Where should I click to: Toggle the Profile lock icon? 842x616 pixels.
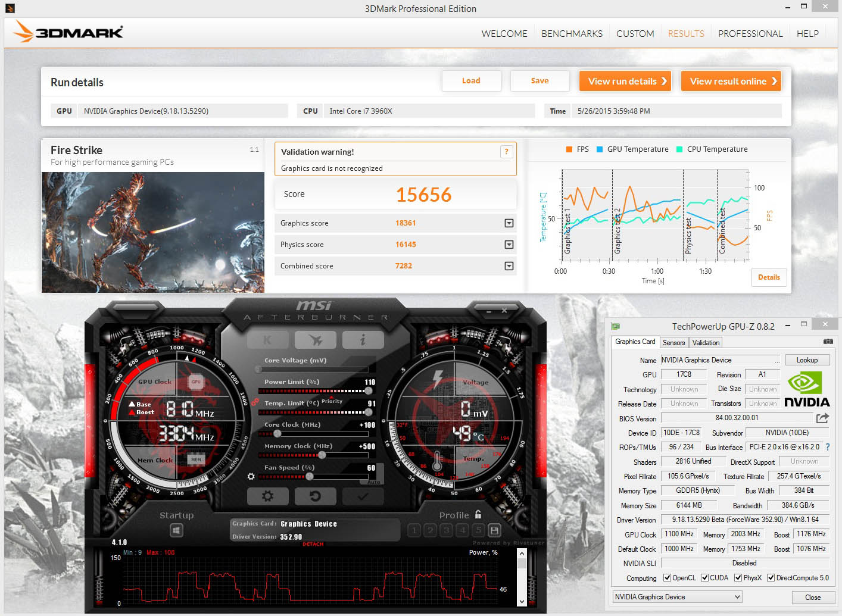(478, 514)
